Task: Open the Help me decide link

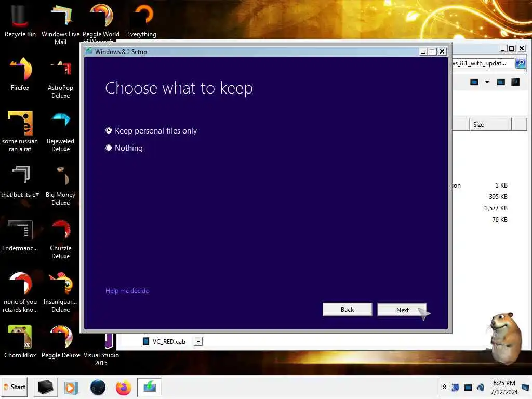Action: pyautogui.click(x=127, y=291)
